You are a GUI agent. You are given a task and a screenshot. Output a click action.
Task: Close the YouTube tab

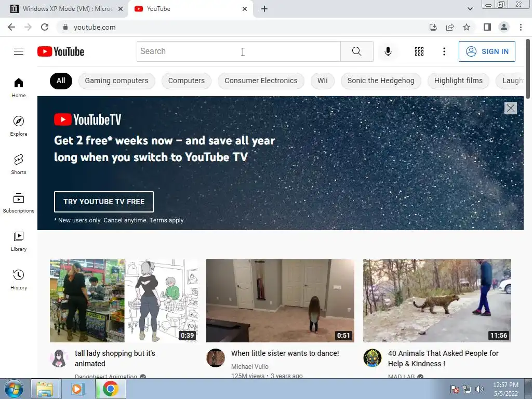pos(245,9)
